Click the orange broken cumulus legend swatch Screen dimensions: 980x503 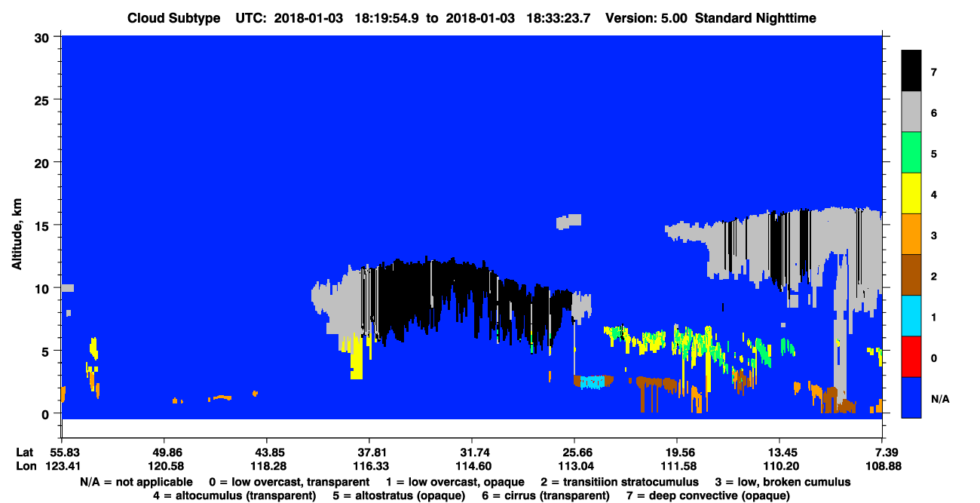tap(911, 235)
